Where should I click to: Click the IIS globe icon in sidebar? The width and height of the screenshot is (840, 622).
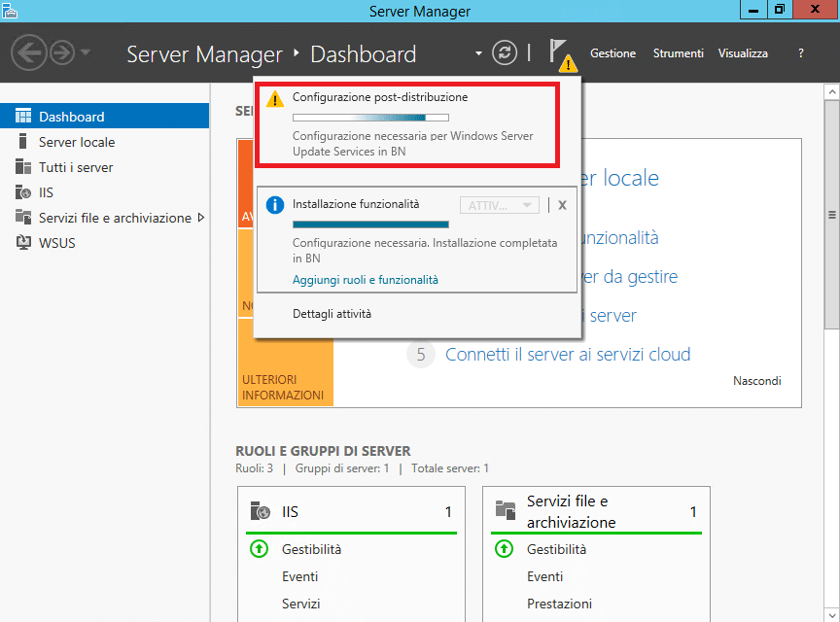click(x=23, y=191)
